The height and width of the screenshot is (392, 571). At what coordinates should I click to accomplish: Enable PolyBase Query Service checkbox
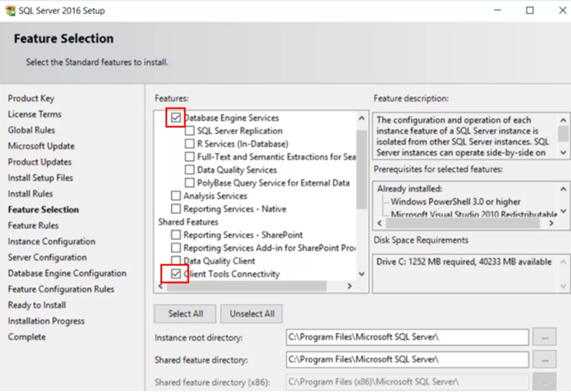coord(189,183)
